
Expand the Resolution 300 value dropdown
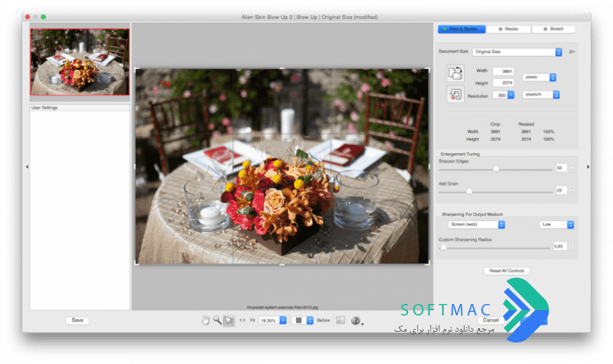510,95
